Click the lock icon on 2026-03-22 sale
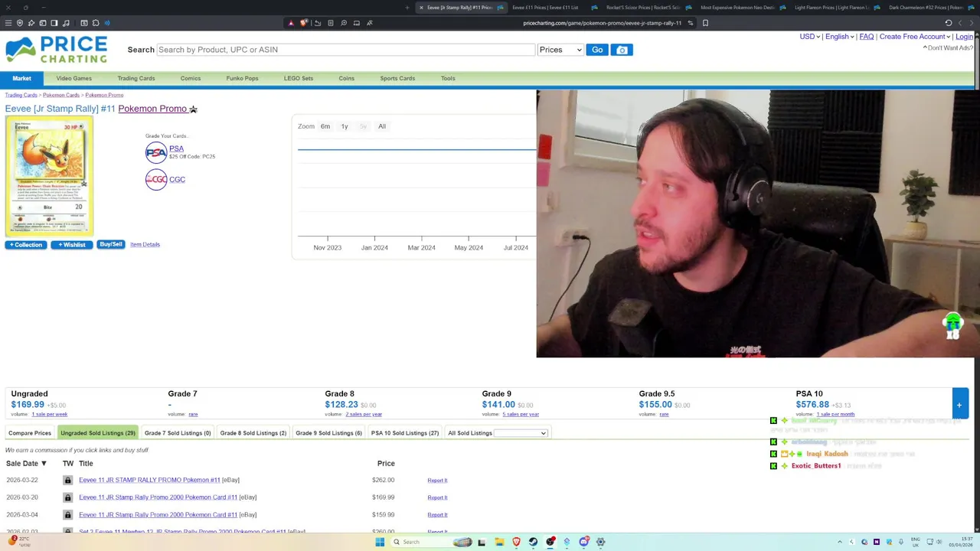The height and width of the screenshot is (551, 980). pos(67,480)
